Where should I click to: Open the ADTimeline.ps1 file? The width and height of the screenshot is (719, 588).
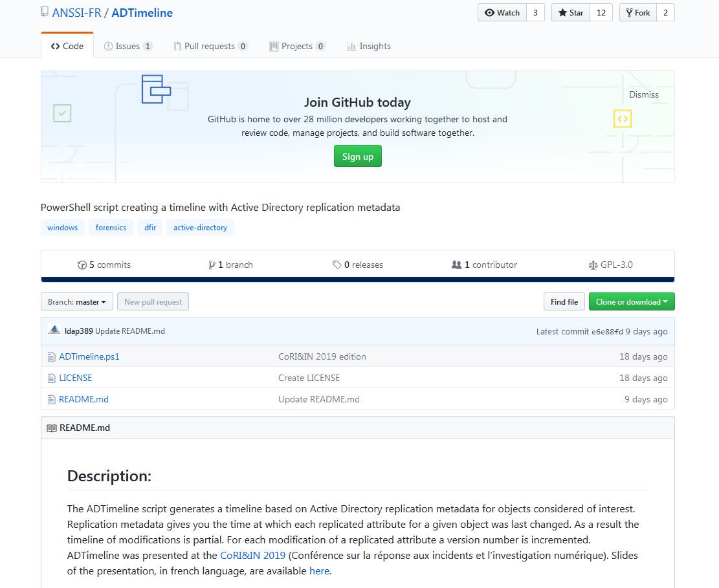pyautogui.click(x=89, y=356)
